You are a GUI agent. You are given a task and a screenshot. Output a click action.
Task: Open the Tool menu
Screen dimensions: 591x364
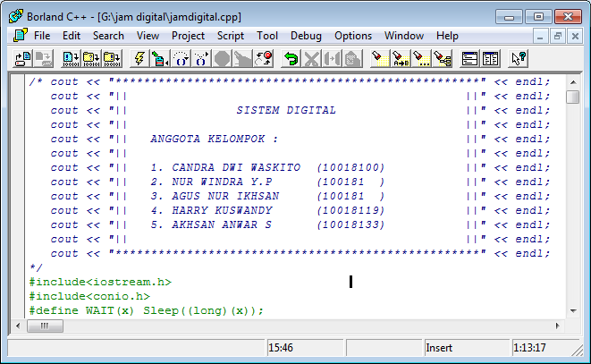tap(266, 36)
